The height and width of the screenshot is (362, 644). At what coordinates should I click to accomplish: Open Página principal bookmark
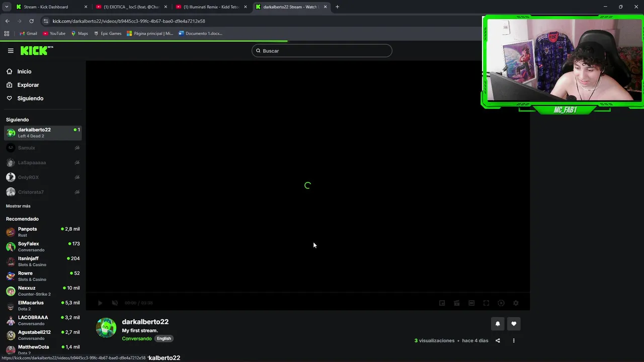tap(150, 34)
